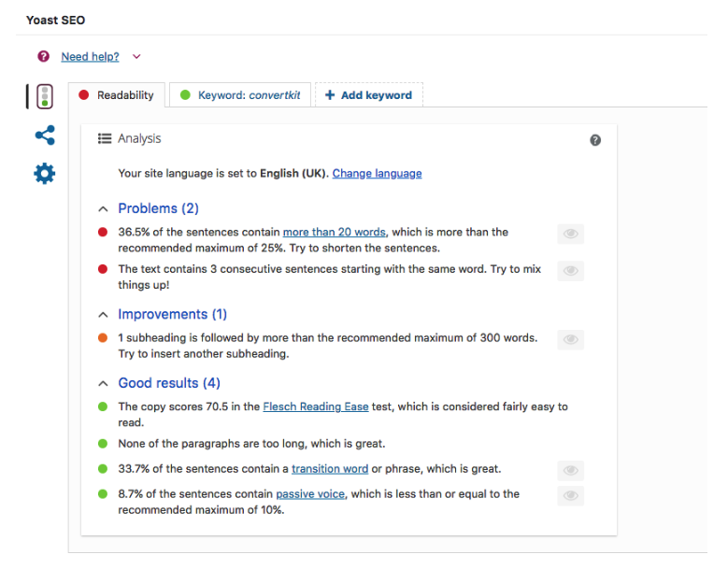This screenshot has height=569, width=728.
Task: Open the advanced gear settings icon
Action: pyautogui.click(x=45, y=174)
